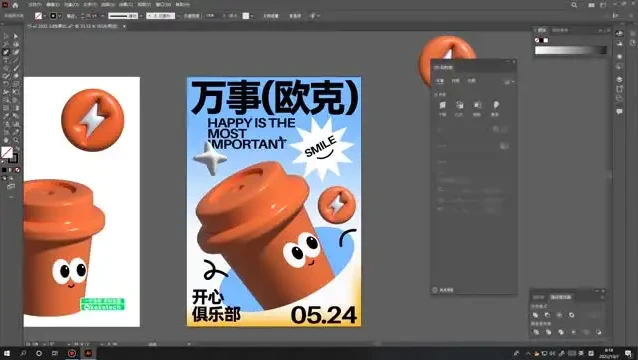The image size is (638, 360).
Task: Select the Eraser tool
Action: click(x=16, y=76)
